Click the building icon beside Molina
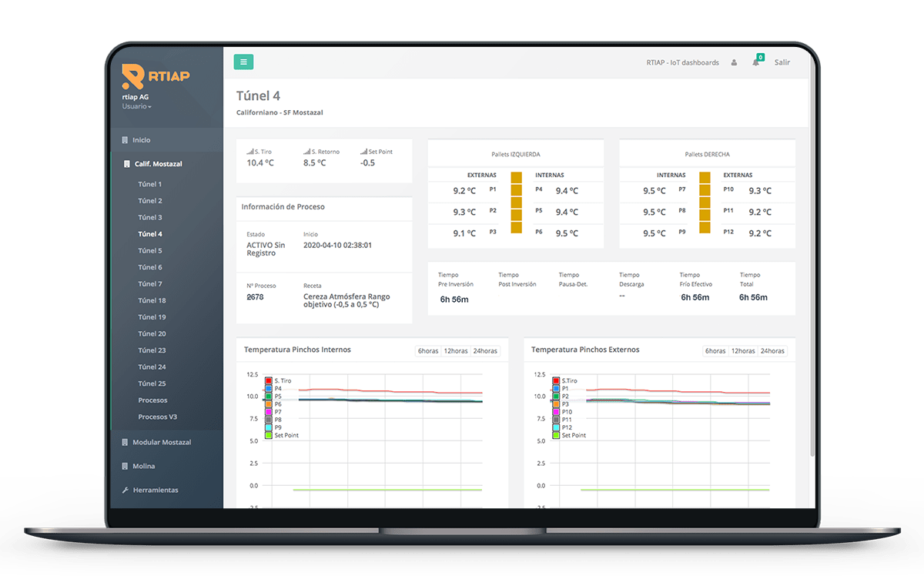This screenshot has height=576, width=924. coord(125,466)
